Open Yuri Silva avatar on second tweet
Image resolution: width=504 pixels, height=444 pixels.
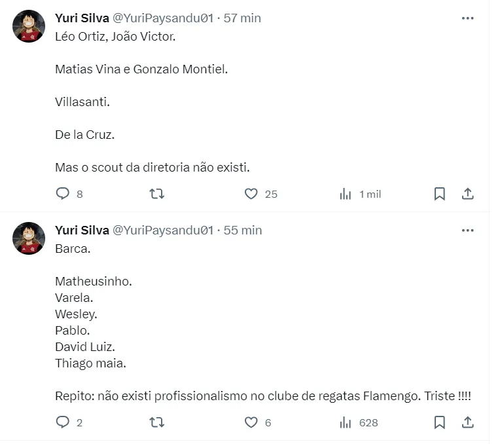(29, 238)
